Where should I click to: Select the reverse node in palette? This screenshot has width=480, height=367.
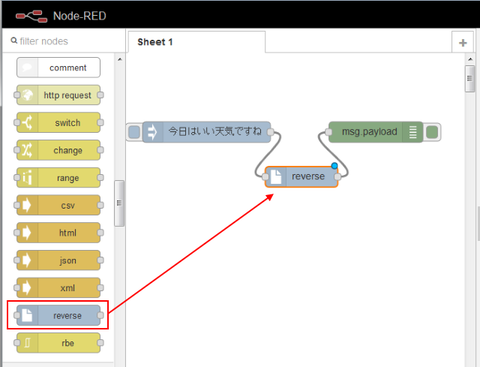58,315
